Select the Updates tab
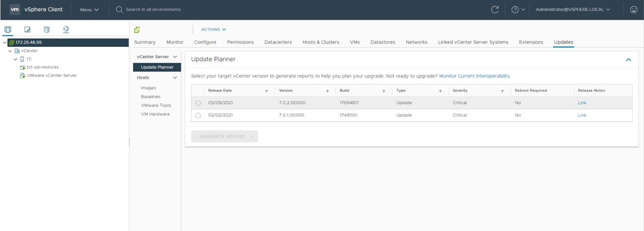 click(x=564, y=42)
